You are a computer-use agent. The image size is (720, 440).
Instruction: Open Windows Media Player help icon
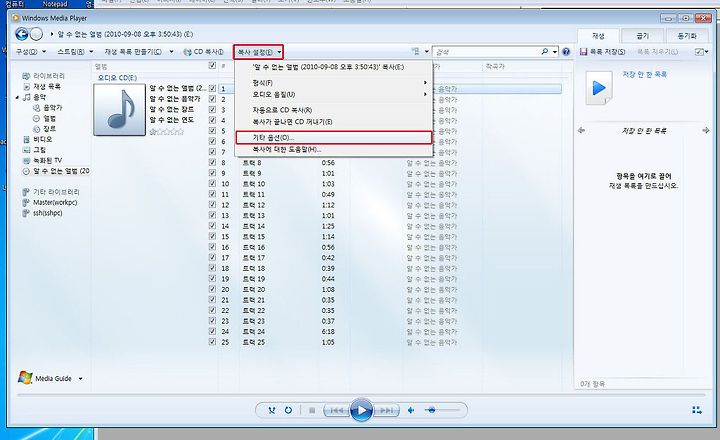pos(566,52)
